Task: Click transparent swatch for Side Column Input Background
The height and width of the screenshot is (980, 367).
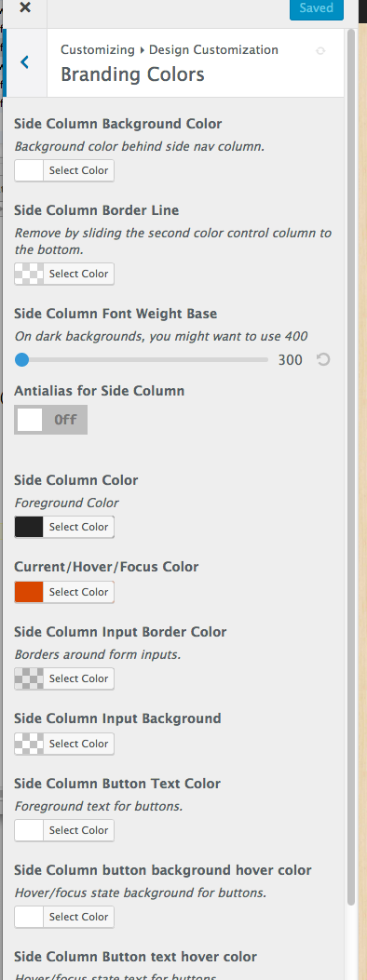Action: coord(30,744)
